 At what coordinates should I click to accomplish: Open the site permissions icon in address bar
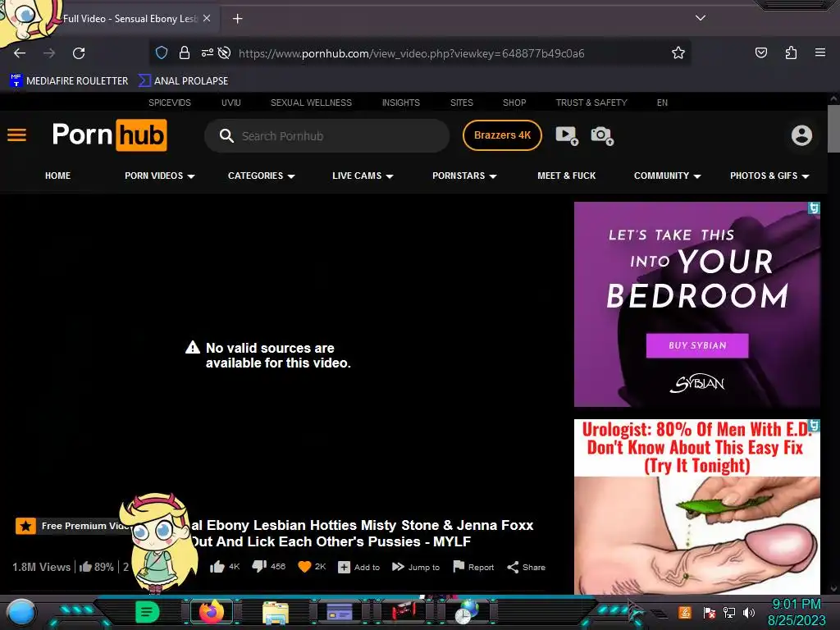207,52
